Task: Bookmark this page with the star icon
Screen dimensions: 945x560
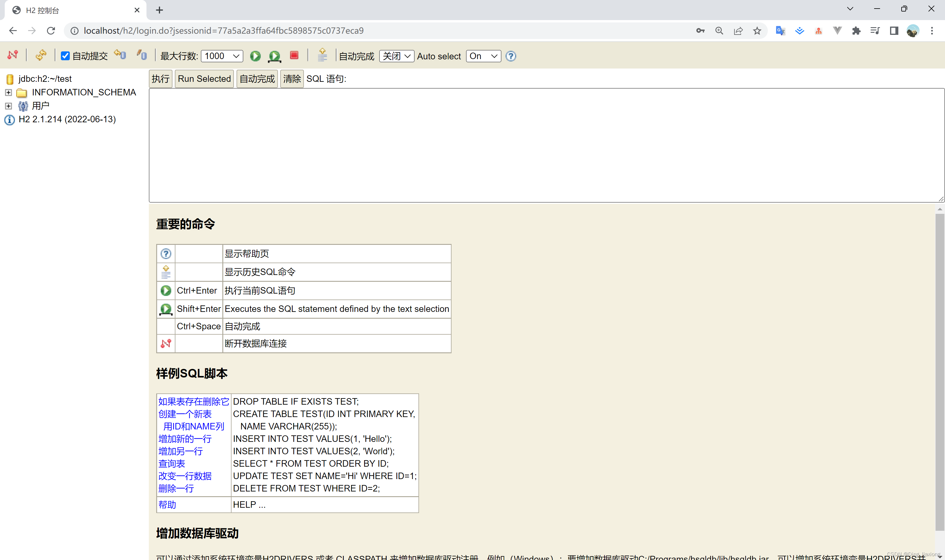Action: click(757, 30)
